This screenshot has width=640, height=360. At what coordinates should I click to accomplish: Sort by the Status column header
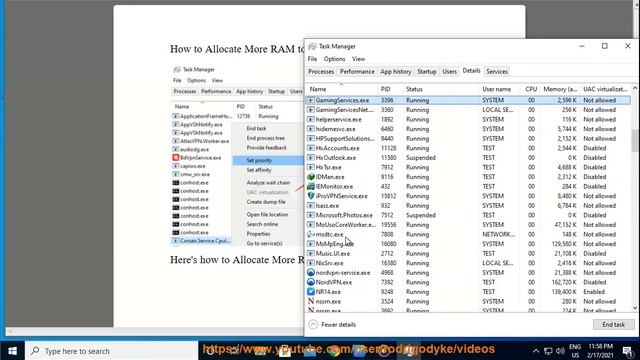[x=441, y=89]
